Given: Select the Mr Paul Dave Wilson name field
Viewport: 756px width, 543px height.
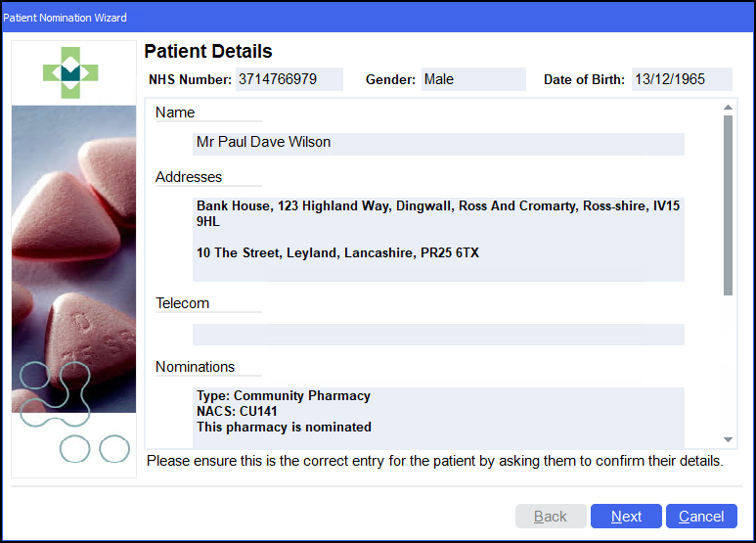Looking at the screenshot, I should (438, 143).
